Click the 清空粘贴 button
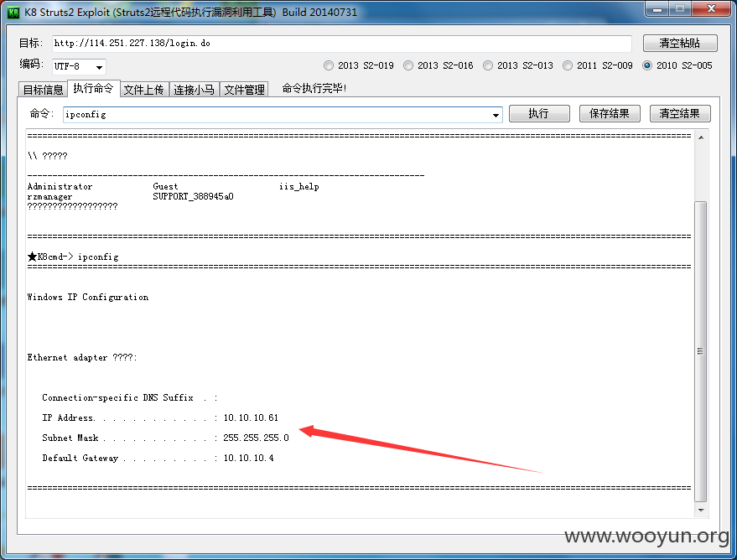 tap(680, 43)
